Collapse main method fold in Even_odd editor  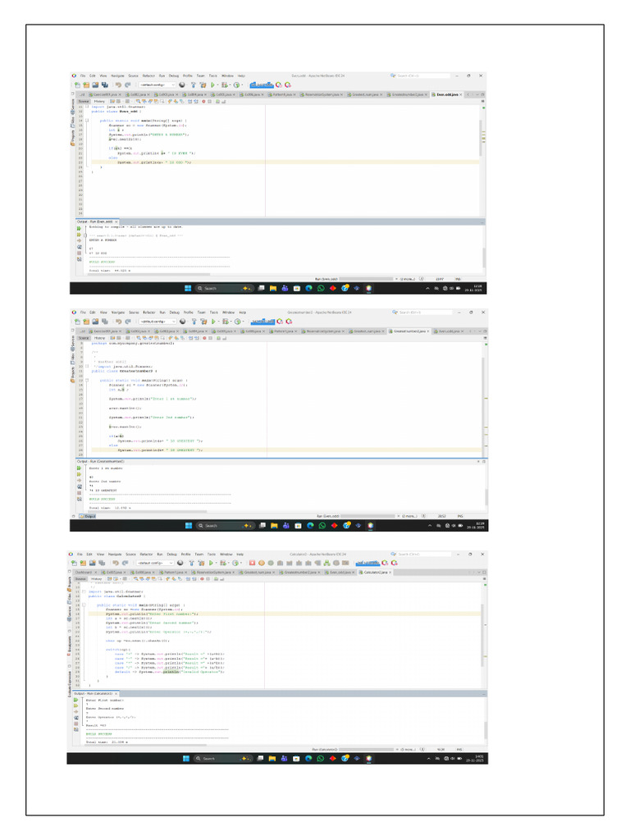[87, 121]
